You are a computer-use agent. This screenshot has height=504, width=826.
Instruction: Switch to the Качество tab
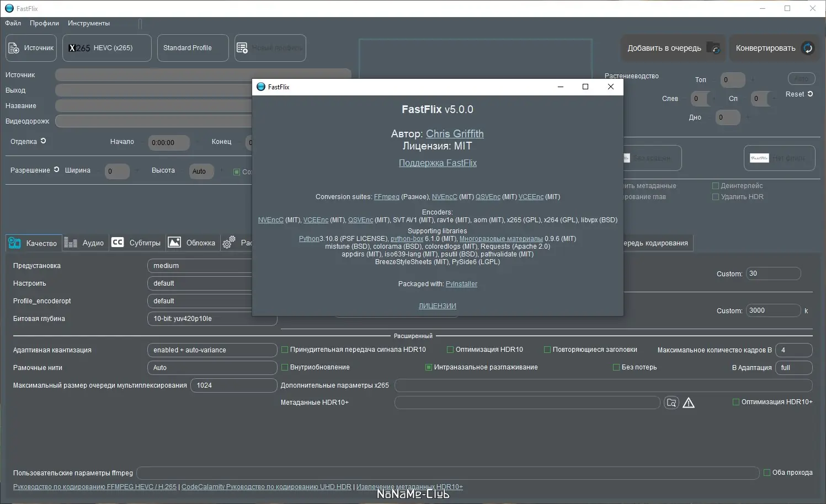(33, 243)
